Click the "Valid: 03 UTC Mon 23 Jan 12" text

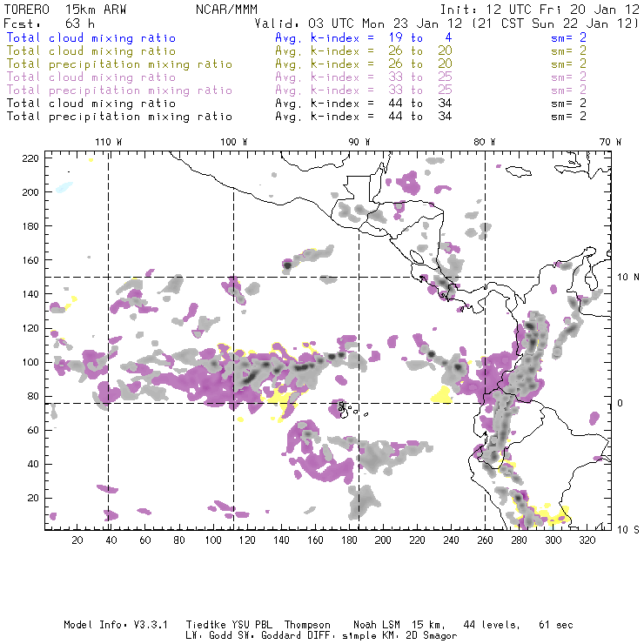pyautogui.click(x=359, y=23)
